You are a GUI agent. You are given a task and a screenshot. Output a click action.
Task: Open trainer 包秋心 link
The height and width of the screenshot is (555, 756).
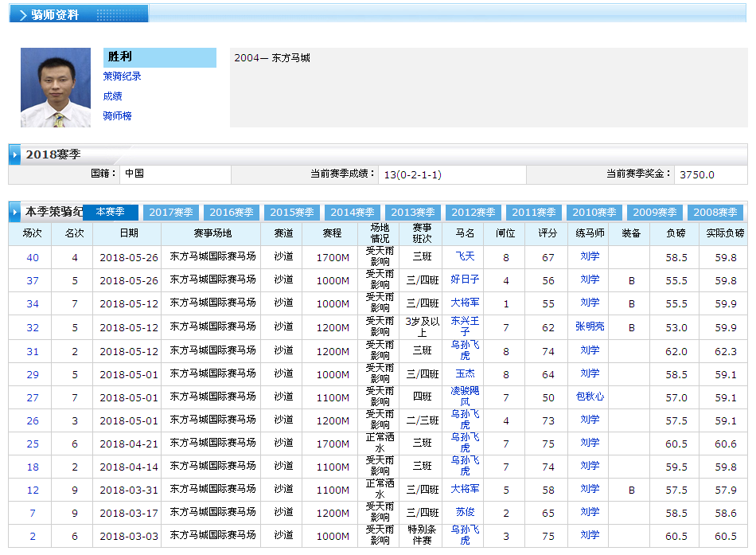click(590, 397)
